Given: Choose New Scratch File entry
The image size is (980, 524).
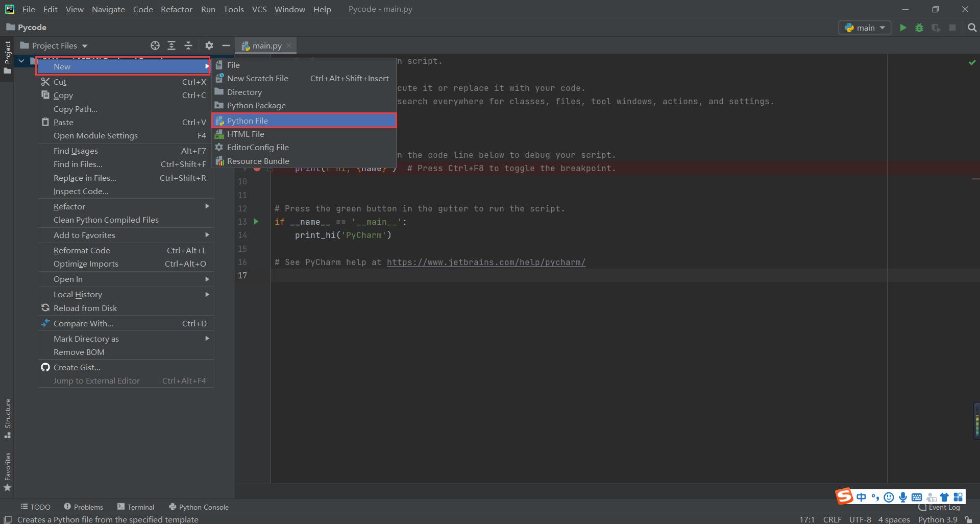Looking at the screenshot, I should (304, 78).
